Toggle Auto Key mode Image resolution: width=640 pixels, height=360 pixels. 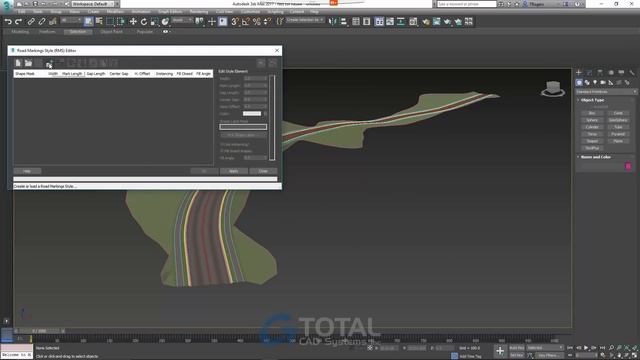(516, 348)
